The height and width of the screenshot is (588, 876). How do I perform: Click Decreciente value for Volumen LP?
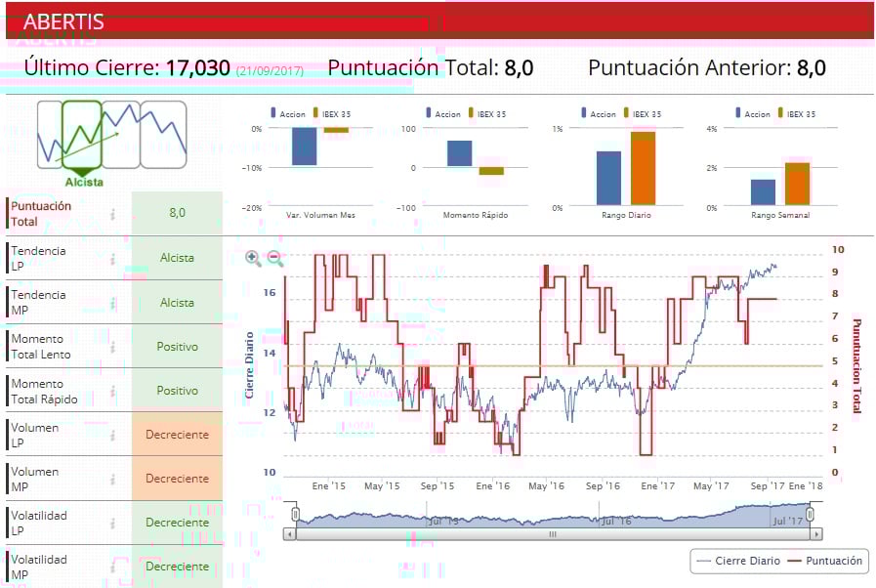(x=177, y=435)
